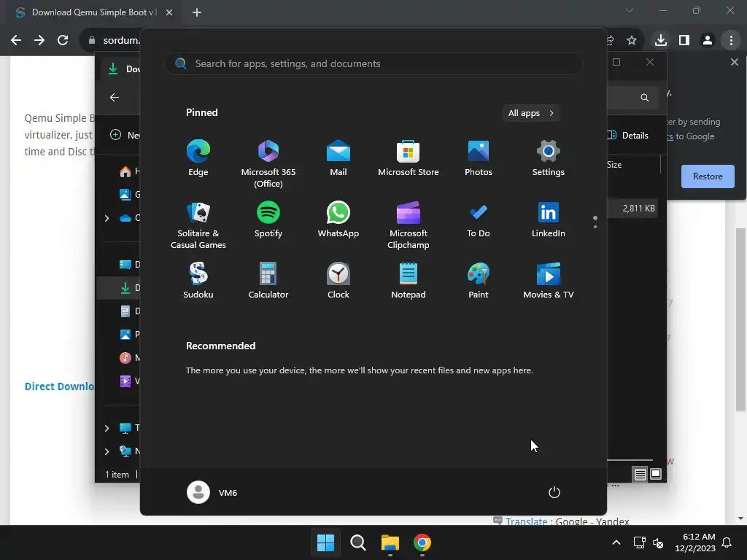
Task: Go to next page of pinned apps
Action: point(595,226)
